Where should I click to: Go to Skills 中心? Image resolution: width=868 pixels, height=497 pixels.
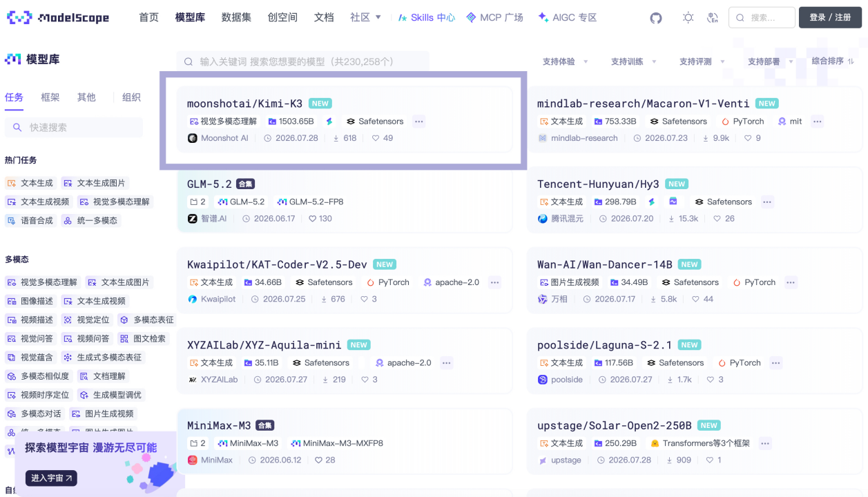click(x=426, y=17)
